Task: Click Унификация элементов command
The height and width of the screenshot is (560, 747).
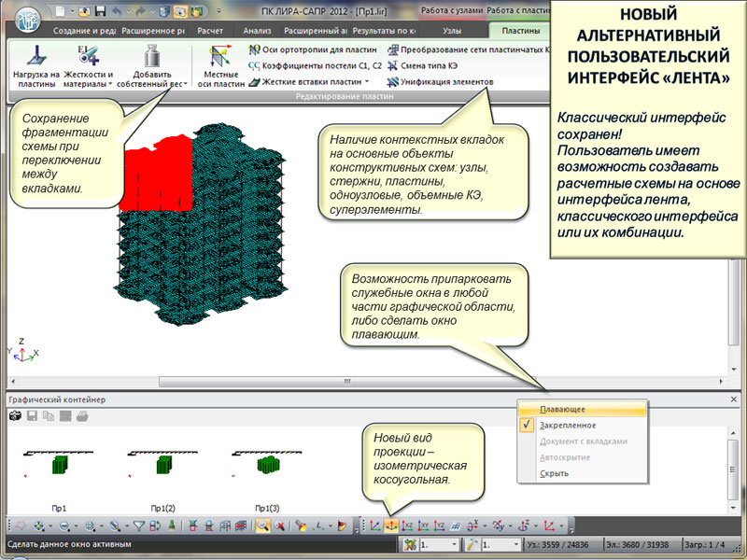Action: [x=441, y=81]
